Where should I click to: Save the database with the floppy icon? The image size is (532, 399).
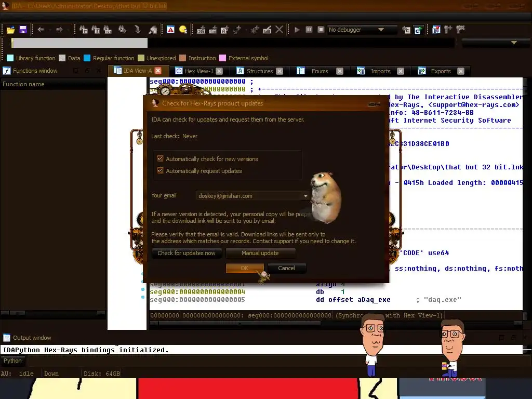(23, 30)
